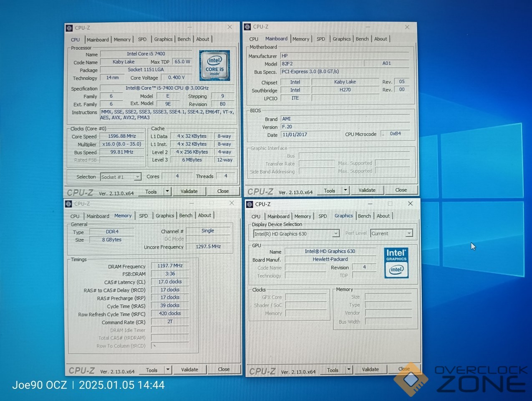Switch to Memory tab in the Processor window
Screen dimensions: 532x401
122,40
